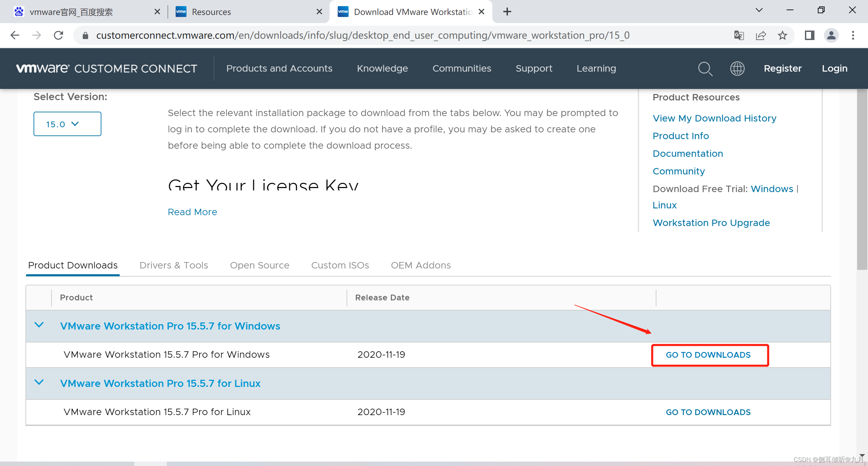The height and width of the screenshot is (466, 868).
Task: Collapse the Workstation Pro for Linux row
Action: pos(39,383)
